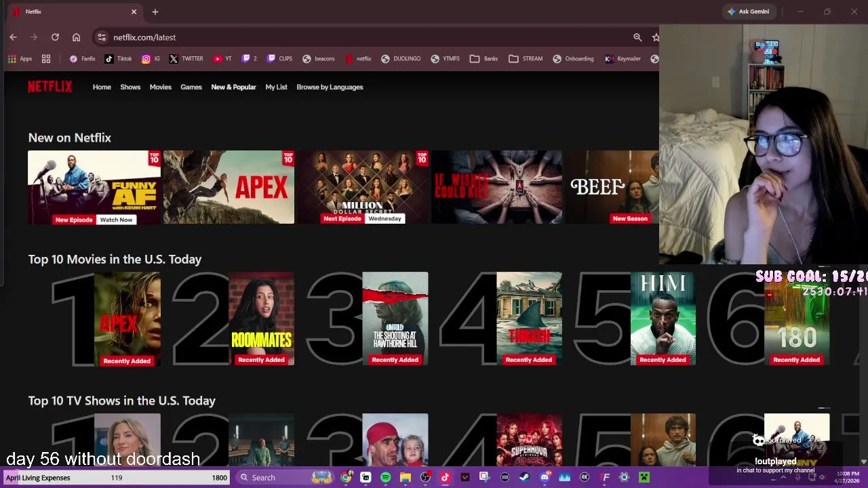Open Google Chrome from the taskbar
868x488 pixels.
pyautogui.click(x=347, y=477)
